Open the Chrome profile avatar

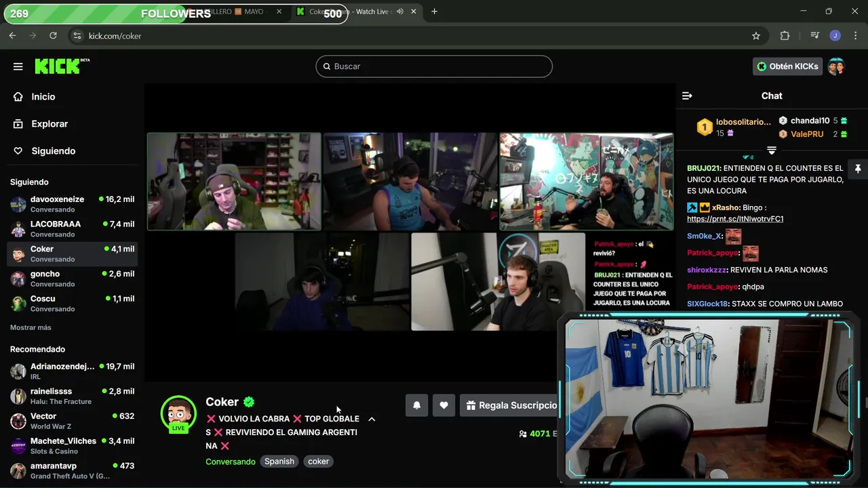[835, 36]
